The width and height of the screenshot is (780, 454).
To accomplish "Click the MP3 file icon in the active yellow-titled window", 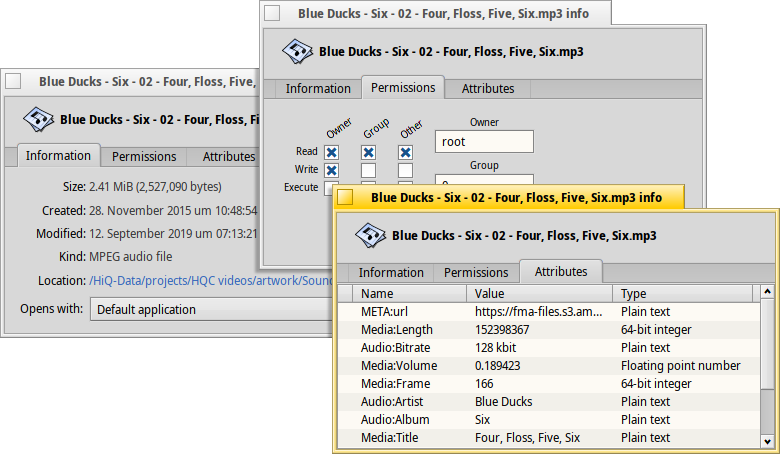I will (x=371, y=236).
